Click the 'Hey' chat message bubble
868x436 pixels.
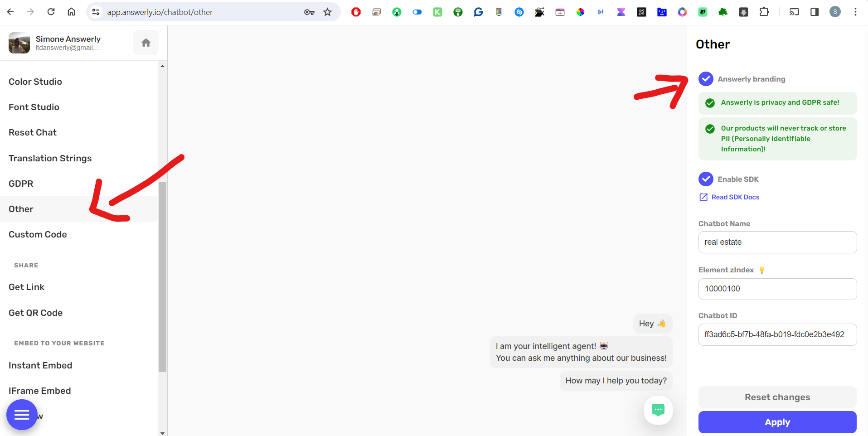652,324
